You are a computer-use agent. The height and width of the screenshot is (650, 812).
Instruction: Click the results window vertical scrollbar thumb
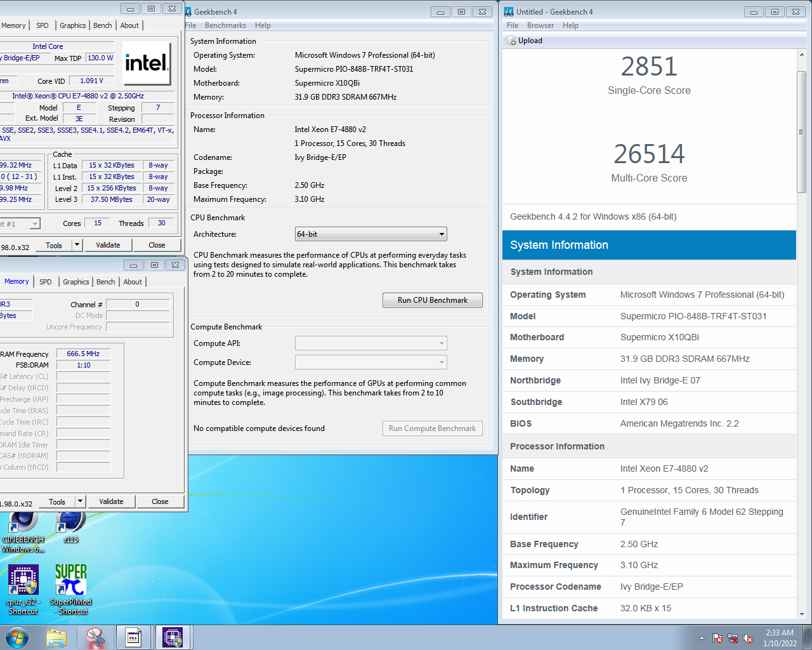click(x=801, y=132)
